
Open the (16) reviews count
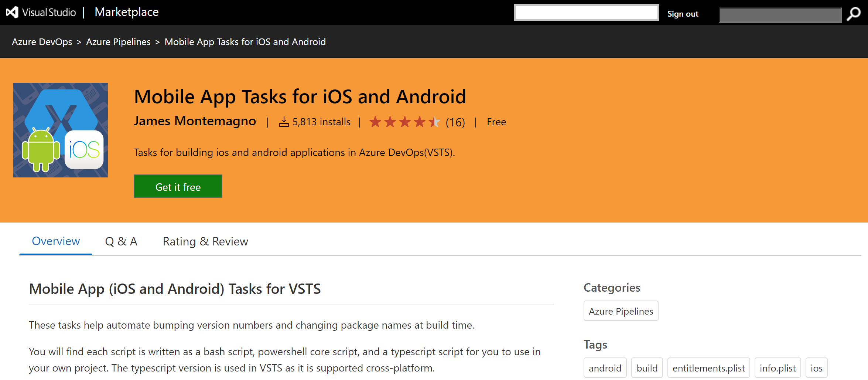tap(455, 122)
